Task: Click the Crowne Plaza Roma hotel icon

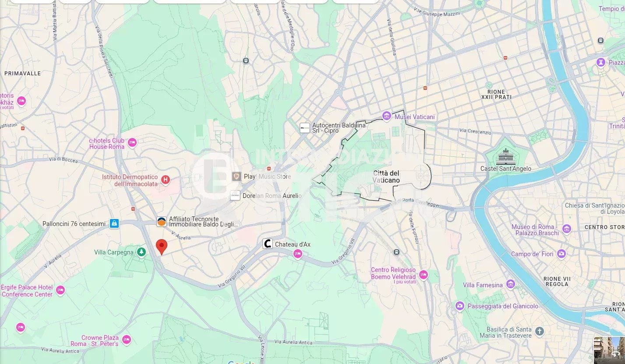Action: [x=127, y=339]
